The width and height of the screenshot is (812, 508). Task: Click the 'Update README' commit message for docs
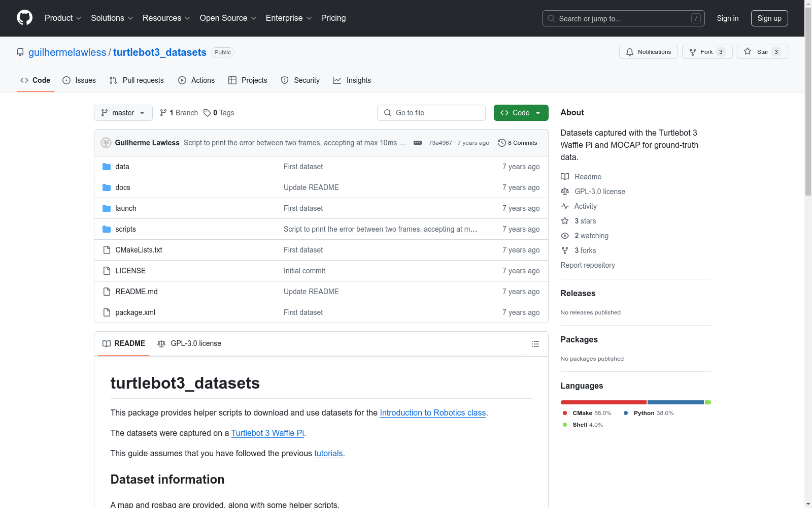click(311, 187)
